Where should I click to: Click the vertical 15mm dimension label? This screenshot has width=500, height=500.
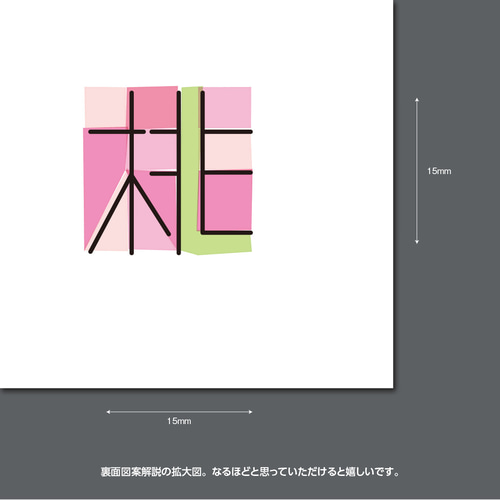pos(439,171)
